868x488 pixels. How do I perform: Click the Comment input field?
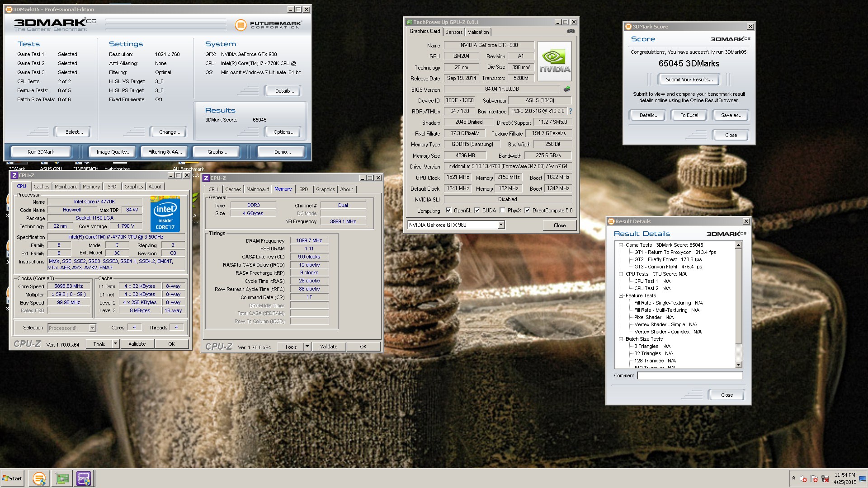coord(690,376)
